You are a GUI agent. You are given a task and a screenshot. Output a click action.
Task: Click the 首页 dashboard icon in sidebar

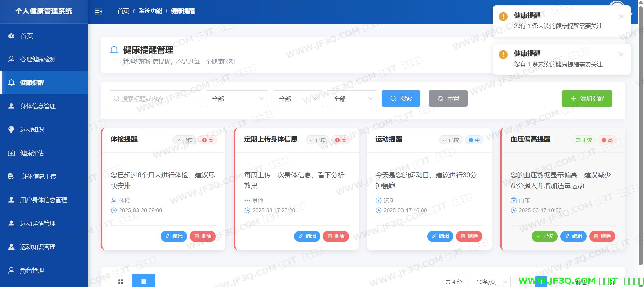(11, 36)
